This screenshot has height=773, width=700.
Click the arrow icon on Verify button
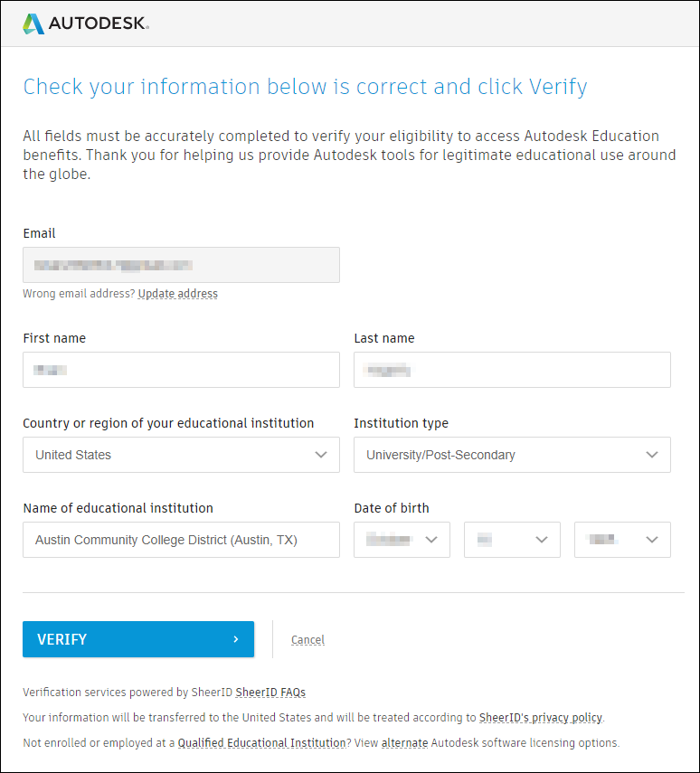pyautogui.click(x=236, y=639)
